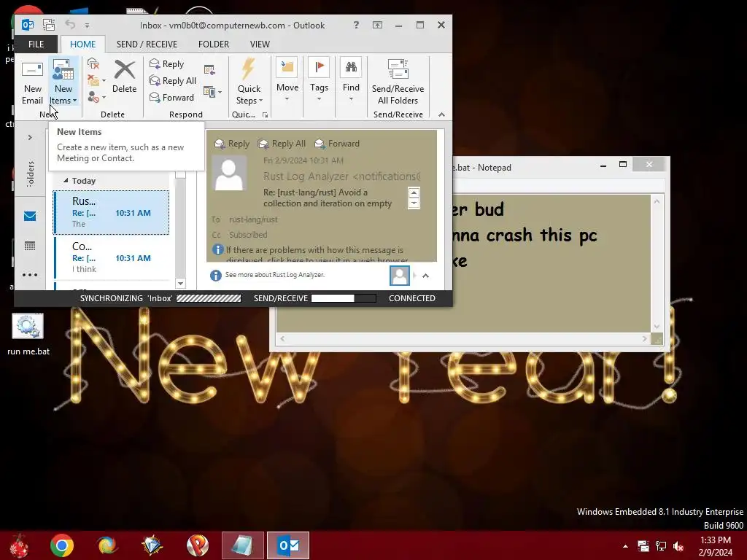Screen dimensions: 747x560
Task: Open Customize Quick Access Toolbar dropdown
Action: pyautogui.click(x=87, y=26)
